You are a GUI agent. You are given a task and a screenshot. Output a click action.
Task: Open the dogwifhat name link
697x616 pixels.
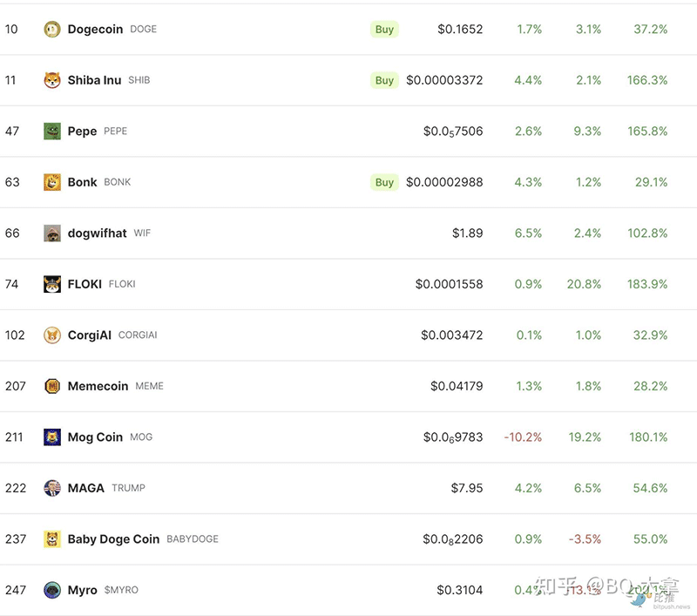97,234
